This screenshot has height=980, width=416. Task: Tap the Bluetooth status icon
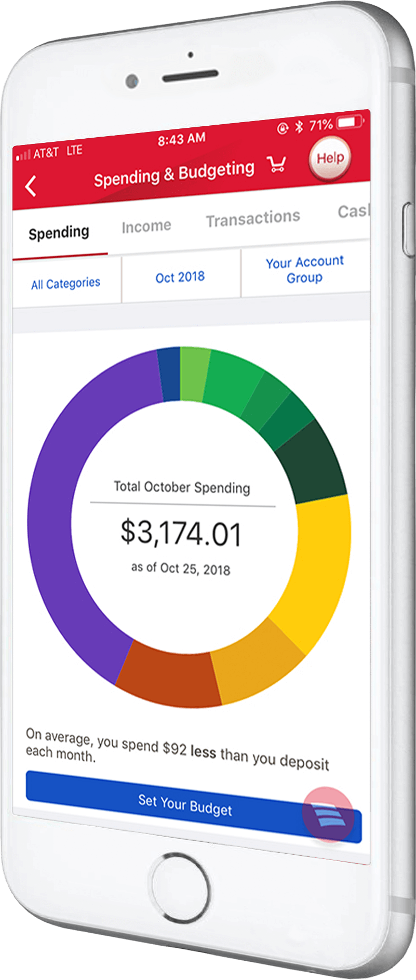click(x=299, y=126)
